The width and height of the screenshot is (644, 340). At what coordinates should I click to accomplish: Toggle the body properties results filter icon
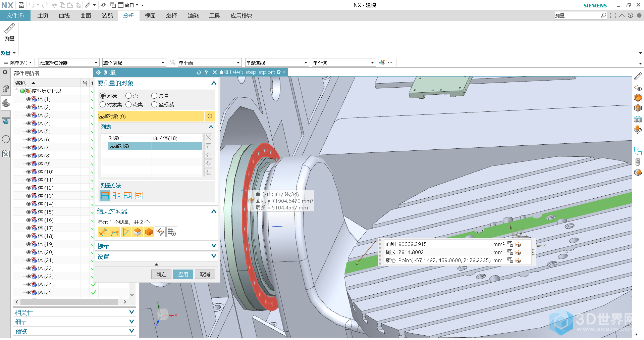149,232
